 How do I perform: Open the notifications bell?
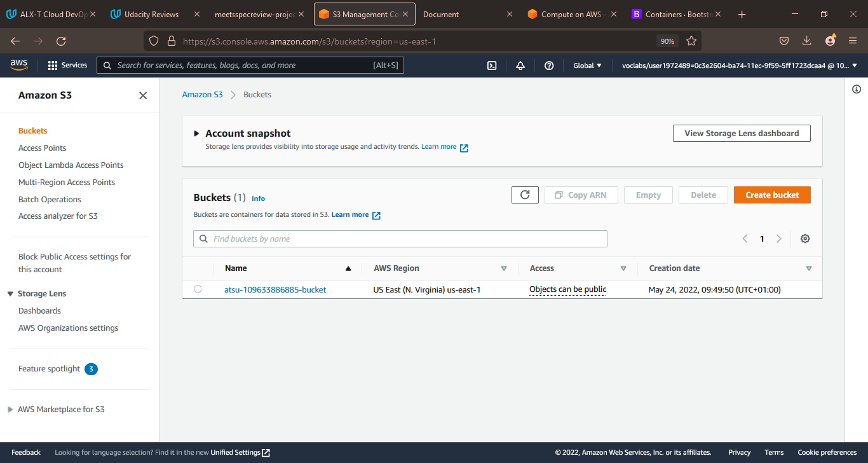pyautogui.click(x=520, y=65)
